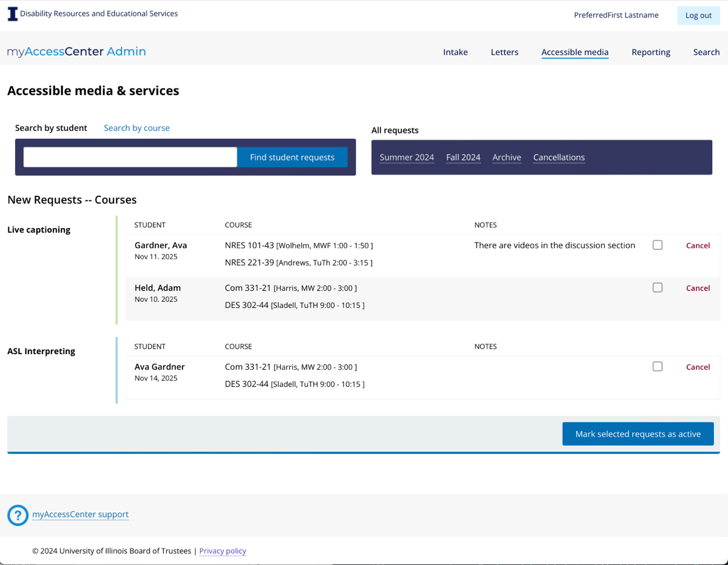Log out of the admin site
The width and height of the screenshot is (728, 565).
(x=698, y=15)
